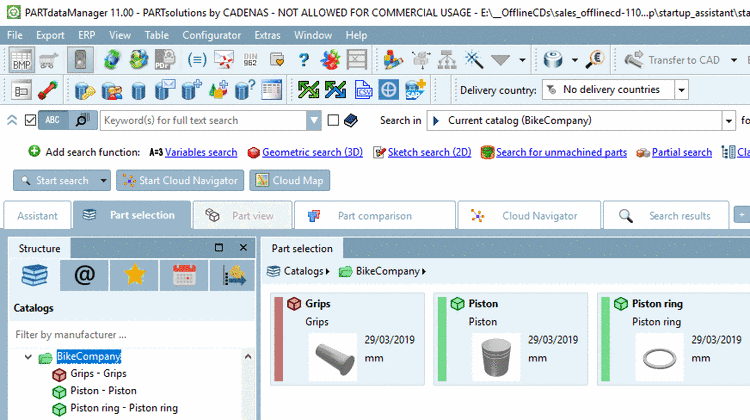Click the green globe refresh icon

click(x=112, y=60)
